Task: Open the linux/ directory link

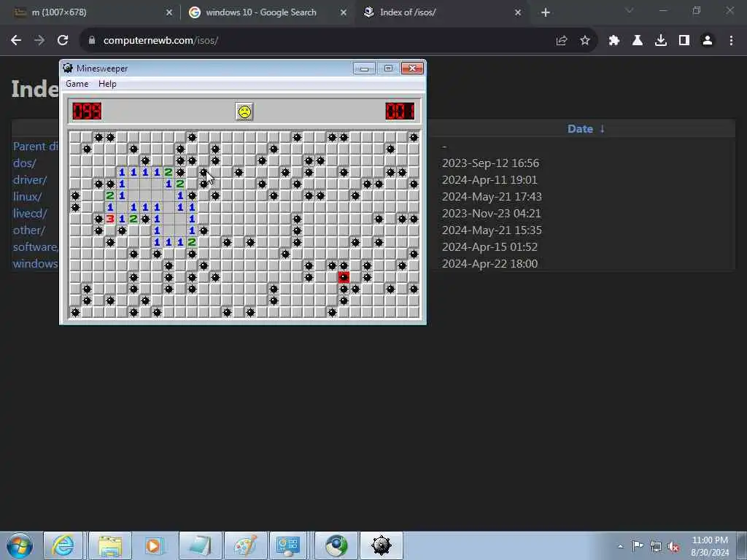Action: pos(27,197)
